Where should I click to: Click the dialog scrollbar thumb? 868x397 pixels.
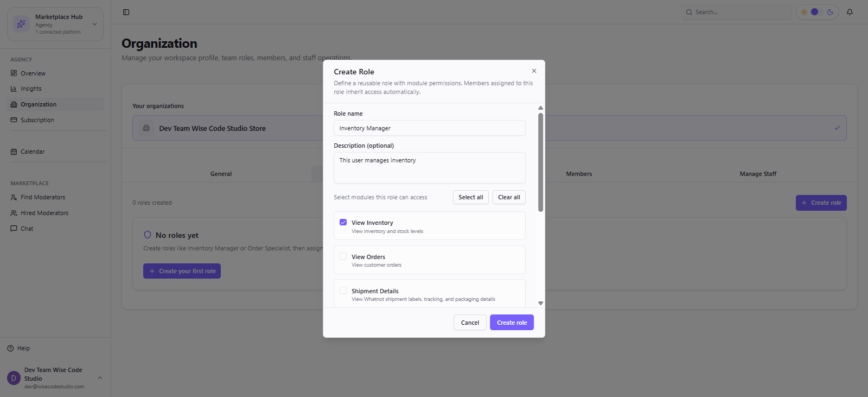(x=540, y=162)
